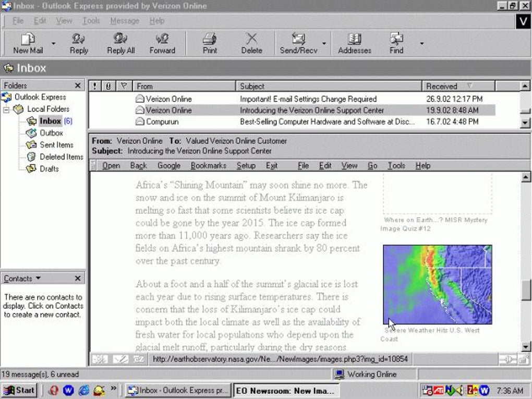
Task: Click the Find toolbar button
Action: (x=396, y=43)
